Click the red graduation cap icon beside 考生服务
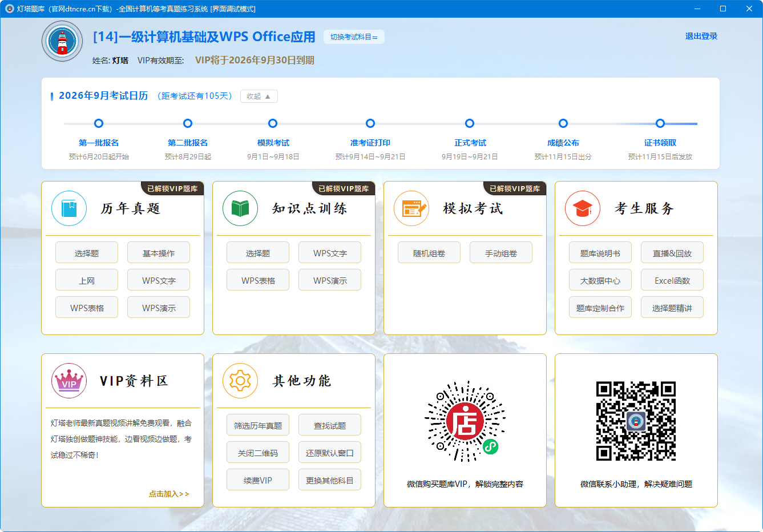763x532 pixels. coord(583,208)
